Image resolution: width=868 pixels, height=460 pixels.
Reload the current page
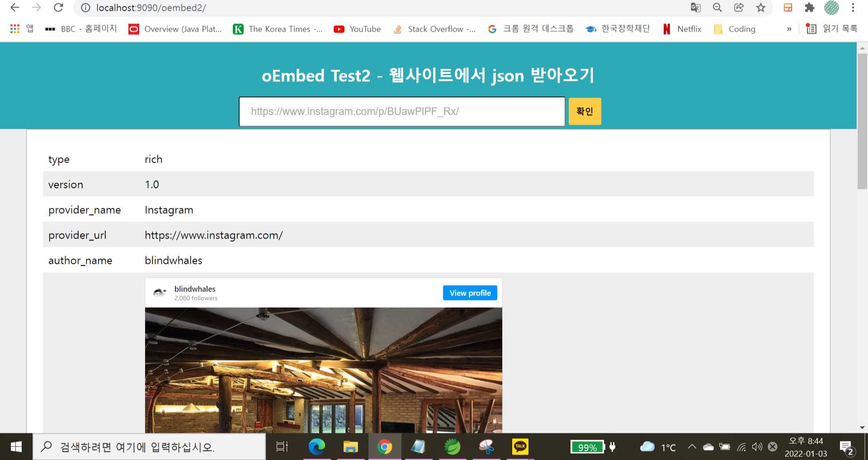click(x=58, y=8)
